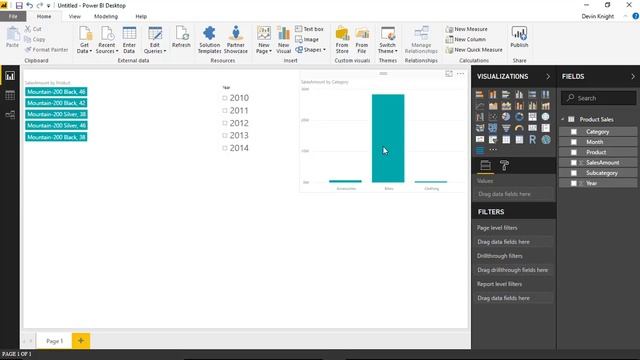This screenshot has width=640, height=360.
Task: Open the bar chart More options ellipsis
Action: [460, 73]
